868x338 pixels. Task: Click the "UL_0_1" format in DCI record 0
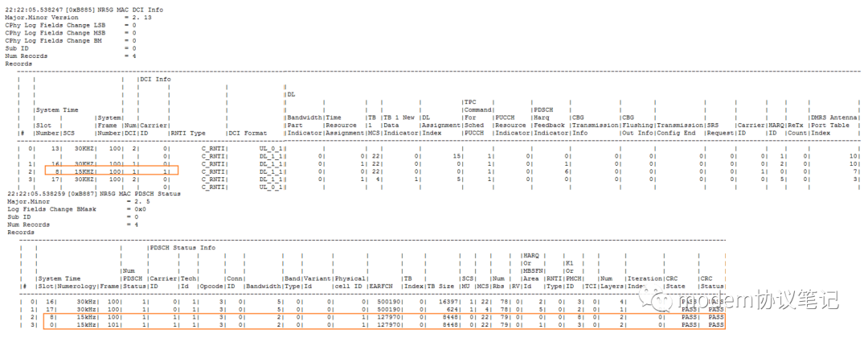272,149
